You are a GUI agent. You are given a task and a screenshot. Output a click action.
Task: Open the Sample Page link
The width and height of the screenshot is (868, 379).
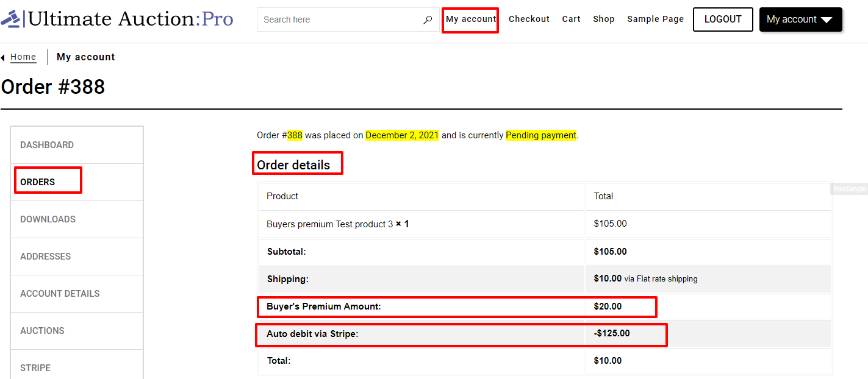(x=655, y=19)
